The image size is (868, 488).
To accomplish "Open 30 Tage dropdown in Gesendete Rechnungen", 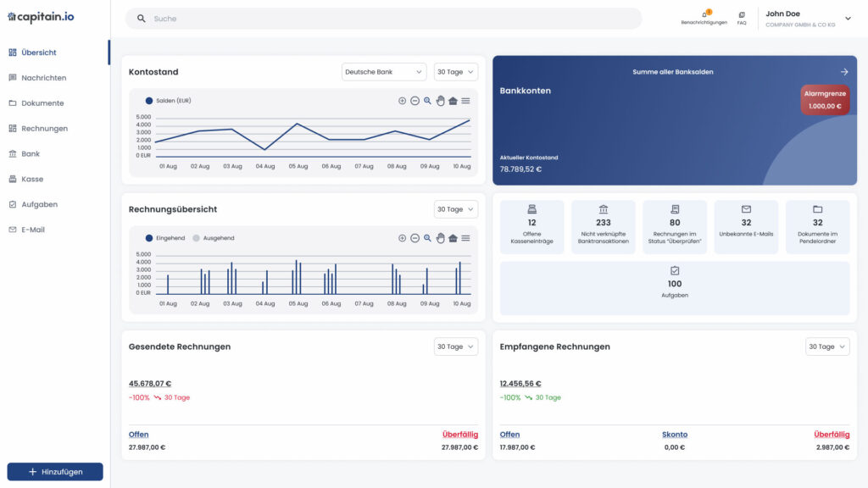I will coord(455,347).
